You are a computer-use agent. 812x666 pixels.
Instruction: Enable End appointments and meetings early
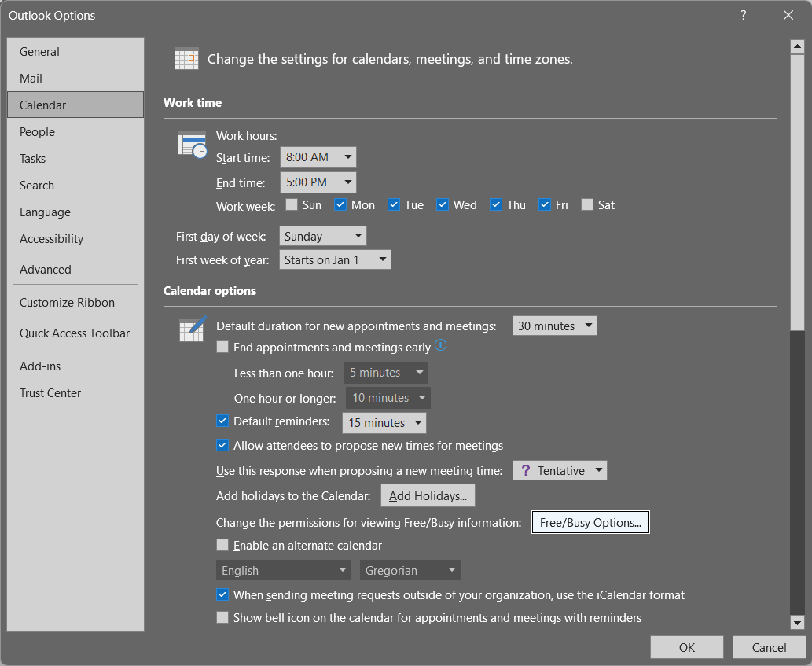[222, 347]
